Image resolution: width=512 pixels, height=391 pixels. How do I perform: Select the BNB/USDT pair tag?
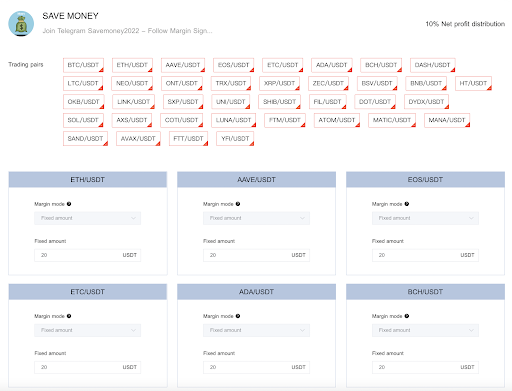(426, 83)
